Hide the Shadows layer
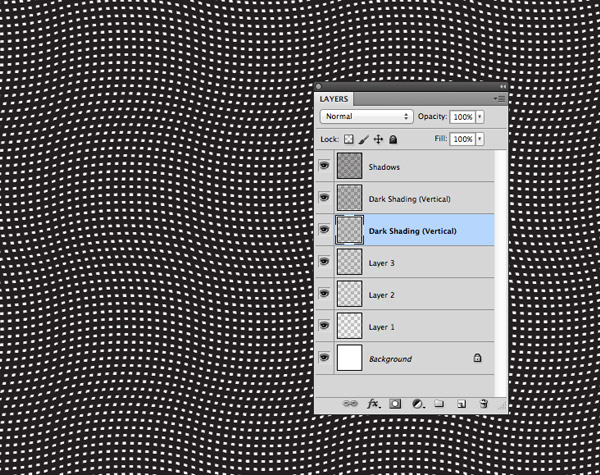The width and height of the screenshot is (600, 475). coord(324,166)
